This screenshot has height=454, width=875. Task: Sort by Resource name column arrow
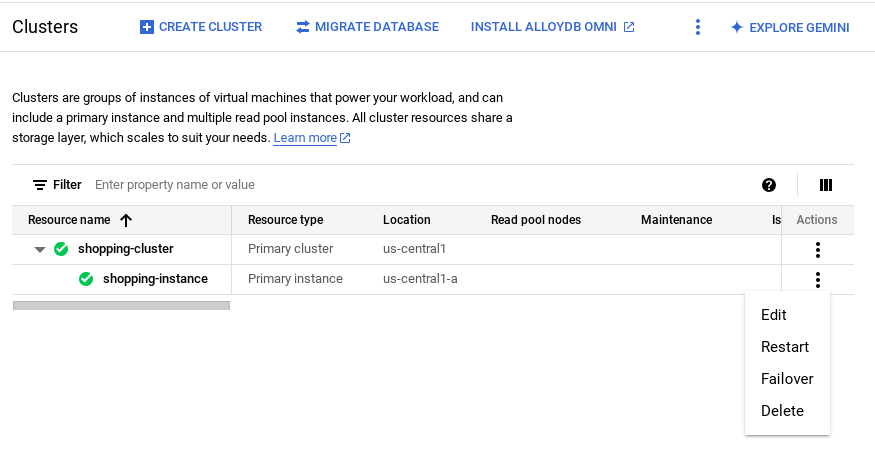(125, 220)
